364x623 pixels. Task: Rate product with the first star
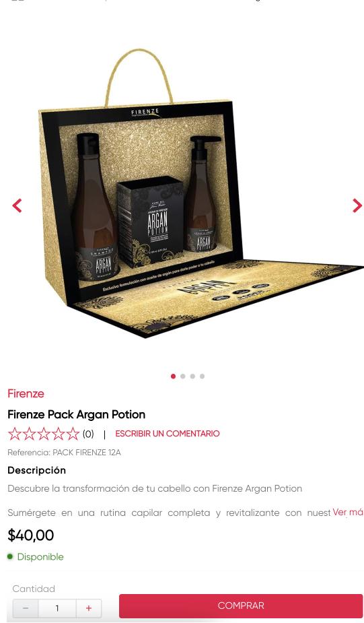[x=15, y=434]
